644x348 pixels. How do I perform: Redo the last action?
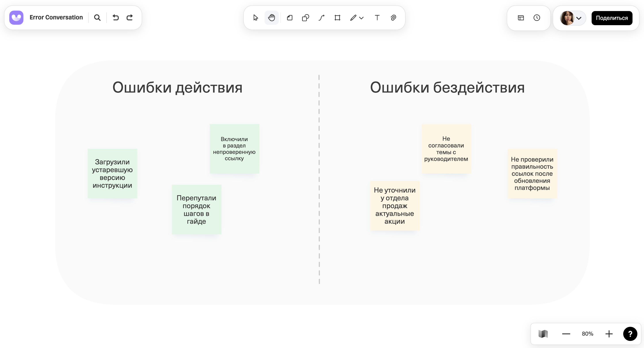pos(130,17)
